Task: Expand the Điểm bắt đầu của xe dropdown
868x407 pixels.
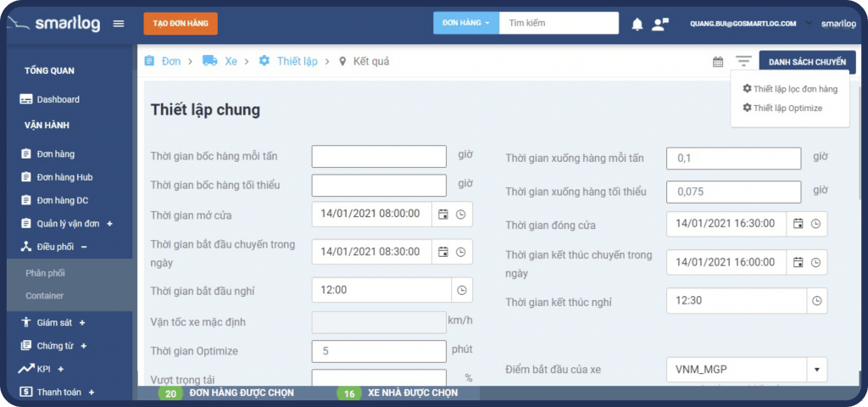Action: tap(817, 371)
